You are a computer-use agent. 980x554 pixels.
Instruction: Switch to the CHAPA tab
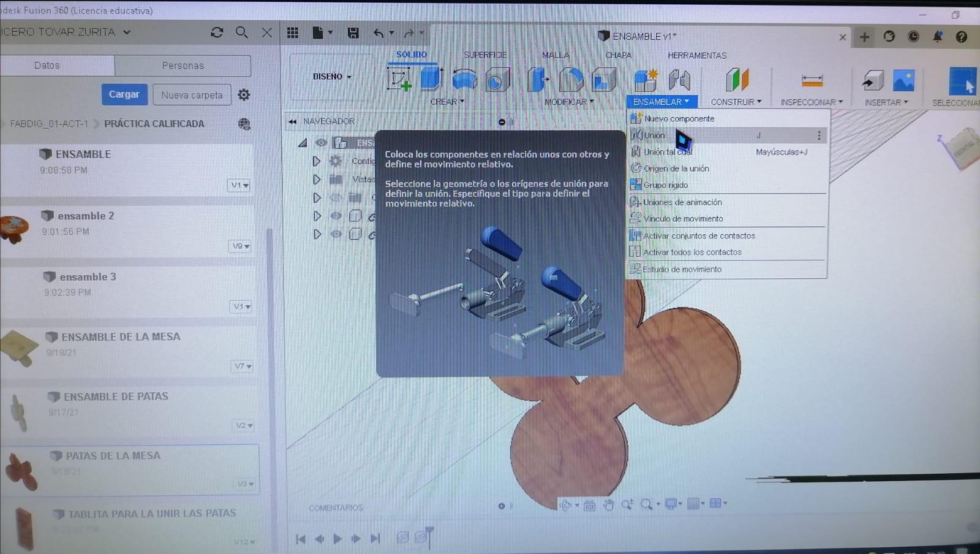(x=618, y=55)
